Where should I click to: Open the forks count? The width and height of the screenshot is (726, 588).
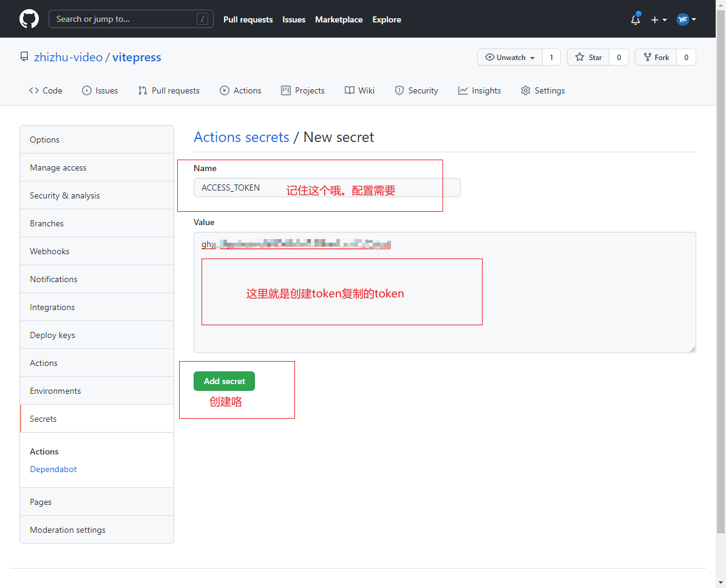pos(686,57)
